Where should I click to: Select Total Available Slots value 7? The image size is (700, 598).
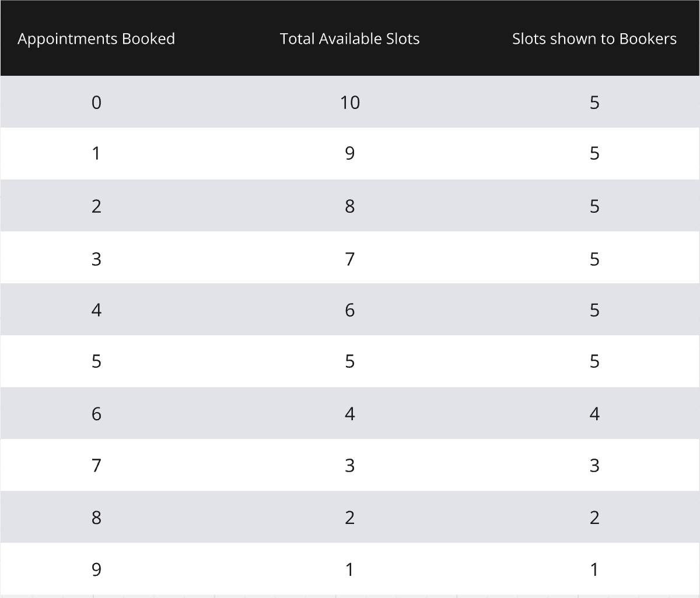(349, 258)
